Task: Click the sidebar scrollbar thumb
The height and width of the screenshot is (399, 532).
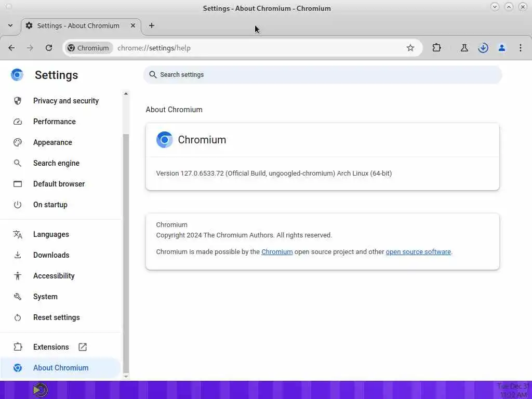Action: (x=126, y=253)
